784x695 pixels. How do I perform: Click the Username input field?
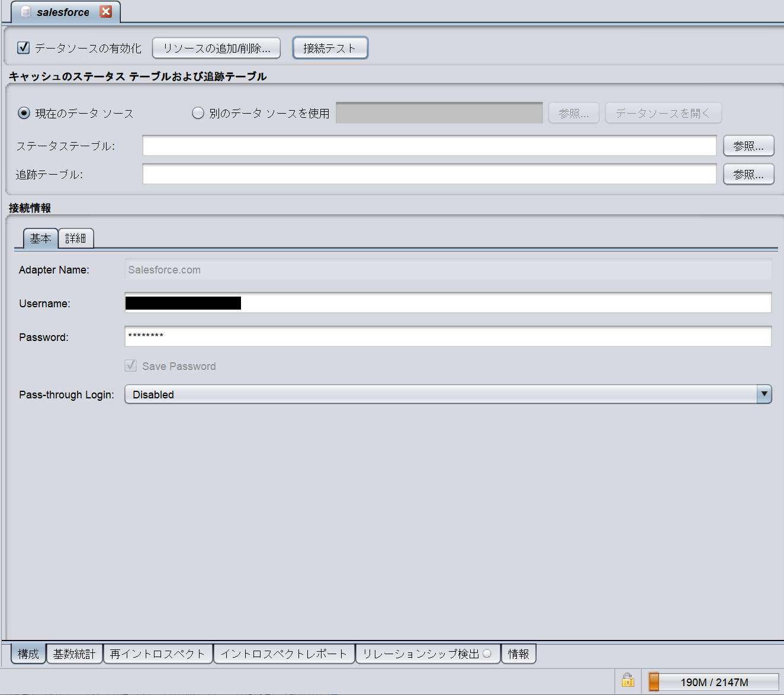click(448, 303)
